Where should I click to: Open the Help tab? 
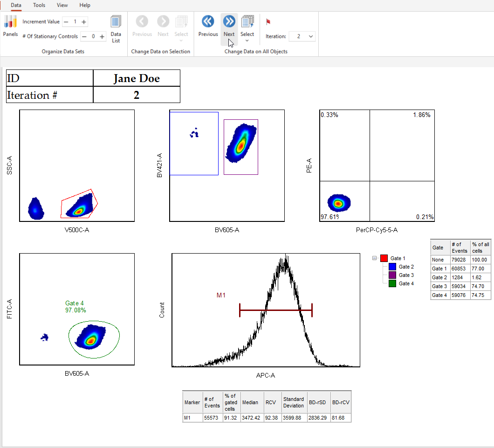(85, 5)
